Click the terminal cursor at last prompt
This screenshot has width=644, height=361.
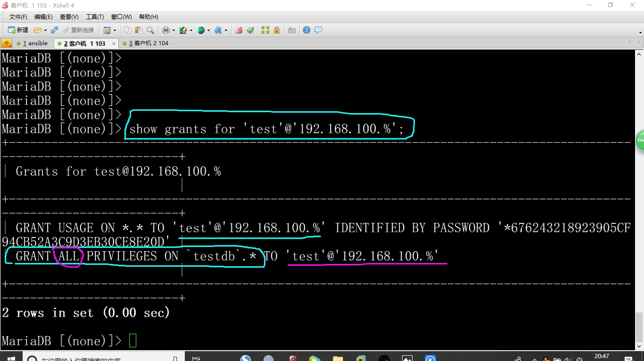point(132,341)
